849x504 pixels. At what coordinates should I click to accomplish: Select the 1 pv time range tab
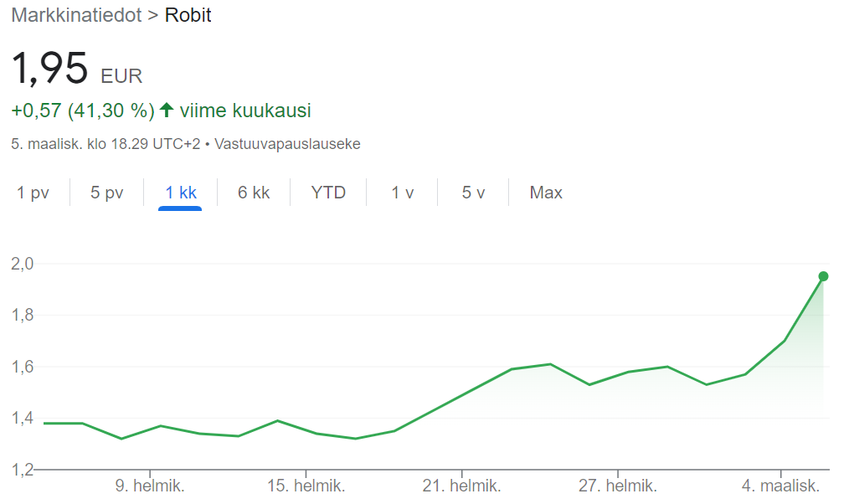point(33,193)
